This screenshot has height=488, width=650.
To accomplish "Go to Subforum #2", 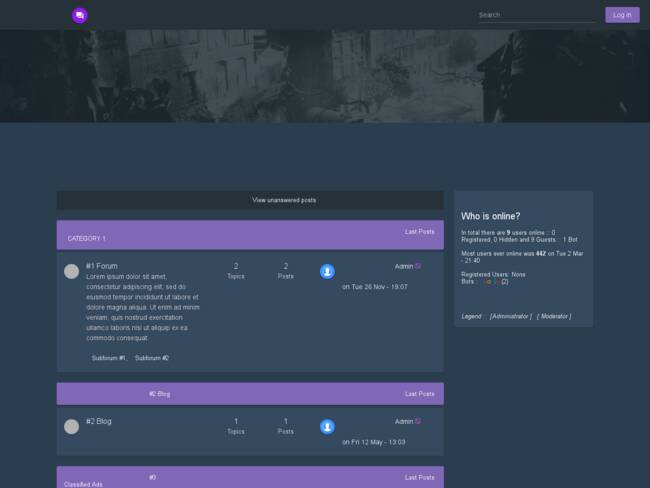I will click(152, 358).
